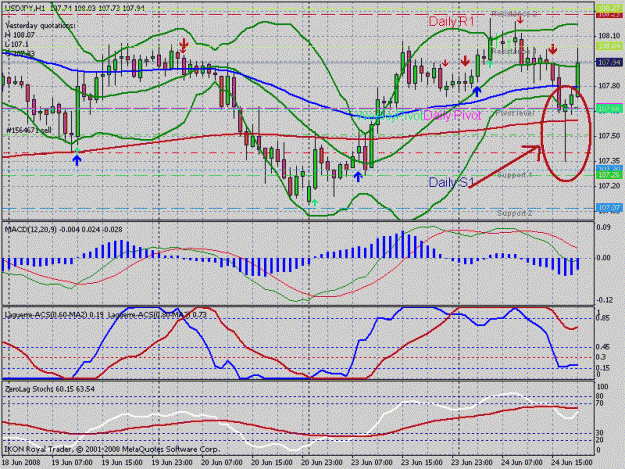
Task: Click 100 on the Stochs scale
Action: (x=603, y=387)
